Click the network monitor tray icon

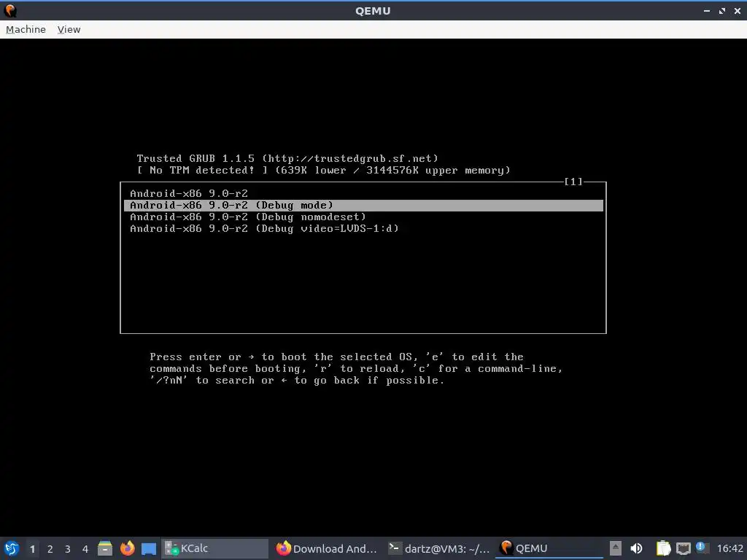(683, 548)
